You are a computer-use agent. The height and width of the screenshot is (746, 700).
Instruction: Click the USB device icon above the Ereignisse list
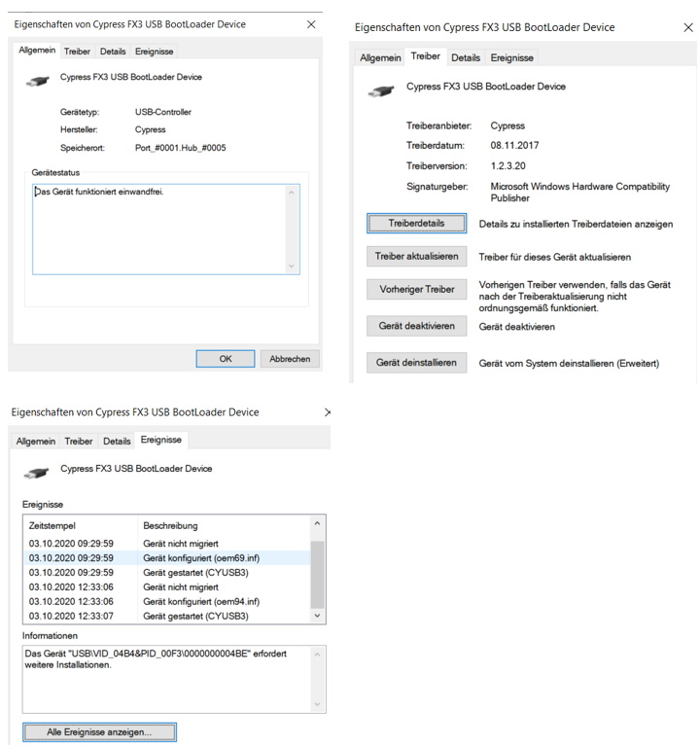[x=36, y=473]
